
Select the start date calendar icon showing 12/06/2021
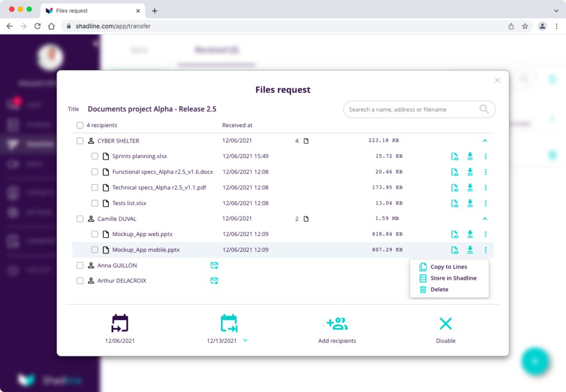point(119,323)
